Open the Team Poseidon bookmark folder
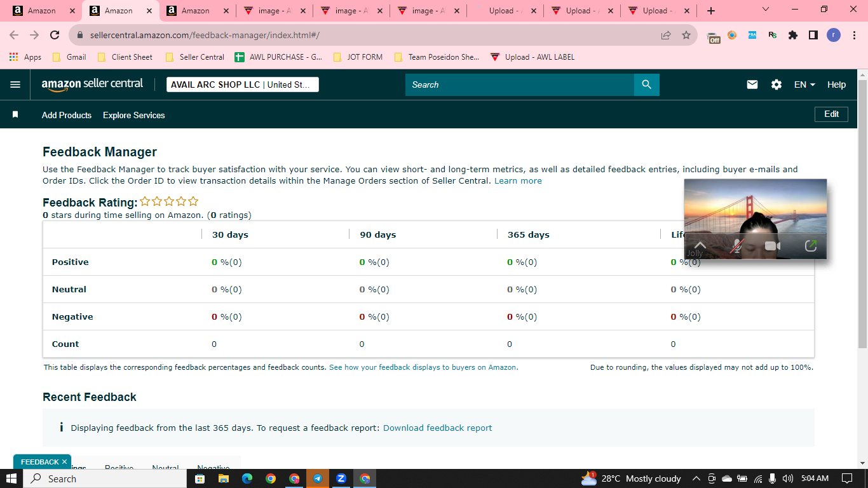868x488 pixels. 437,57
